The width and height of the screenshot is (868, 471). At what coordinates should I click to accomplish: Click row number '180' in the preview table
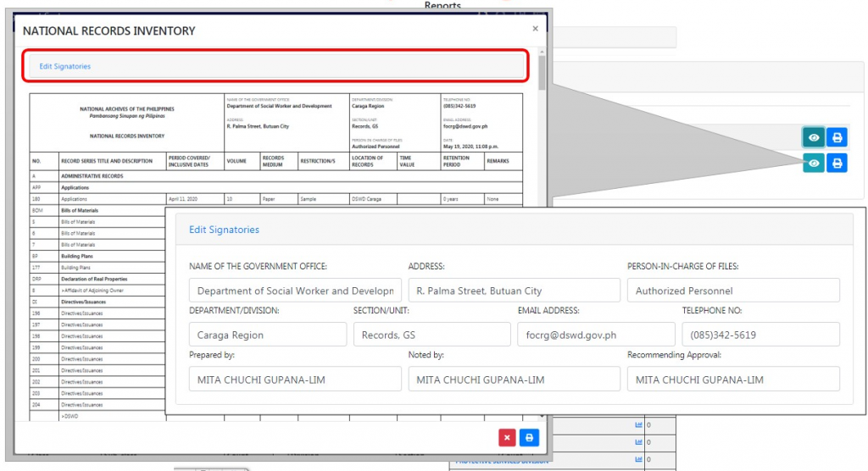coord(36,199)
